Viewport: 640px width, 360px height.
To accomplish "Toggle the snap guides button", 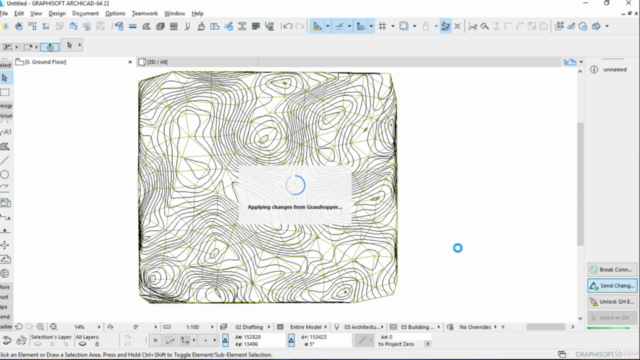I will [x=339, y=26].
